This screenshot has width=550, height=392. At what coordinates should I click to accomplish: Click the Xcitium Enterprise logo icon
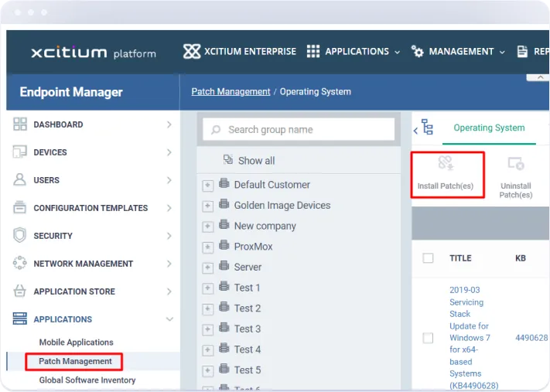(192, 52)
